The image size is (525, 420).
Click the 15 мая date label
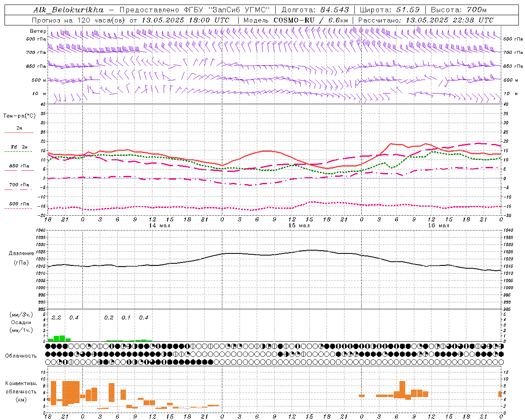(x=299, y=226)
